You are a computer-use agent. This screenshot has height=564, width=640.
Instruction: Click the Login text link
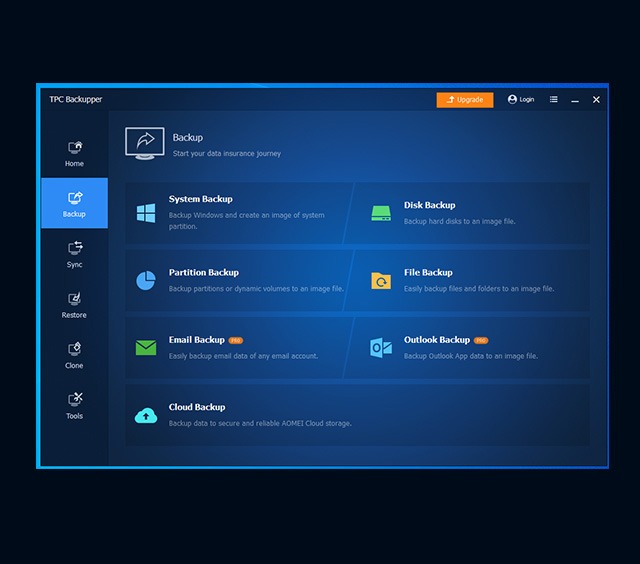[527, 100]
